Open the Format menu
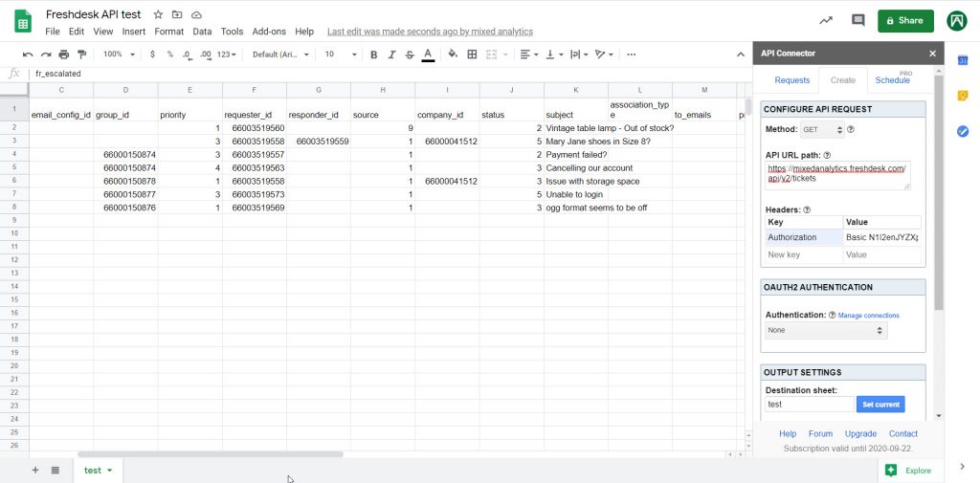The height and width of the screenshot is (483, 980). [x=168, y=32]
